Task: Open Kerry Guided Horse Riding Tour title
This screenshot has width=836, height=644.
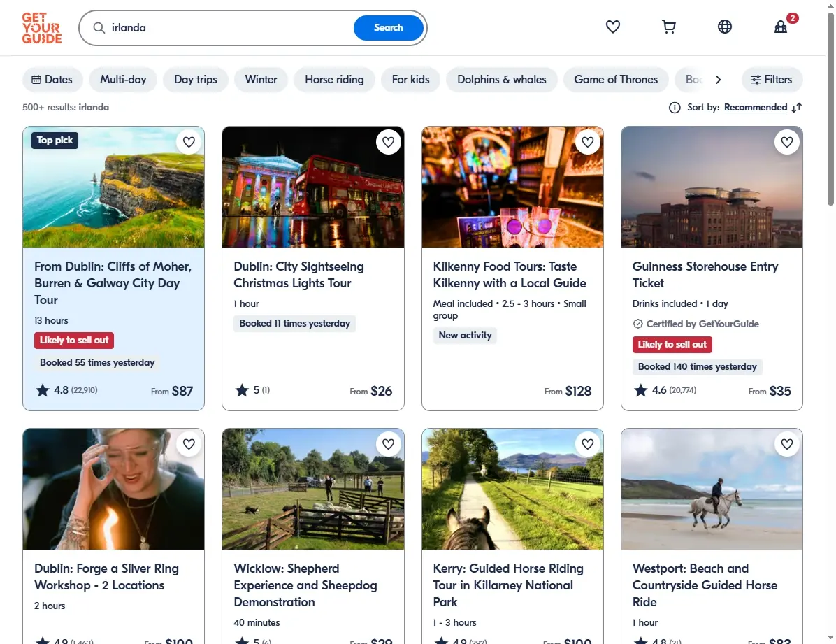Action: tap(508, 585)
